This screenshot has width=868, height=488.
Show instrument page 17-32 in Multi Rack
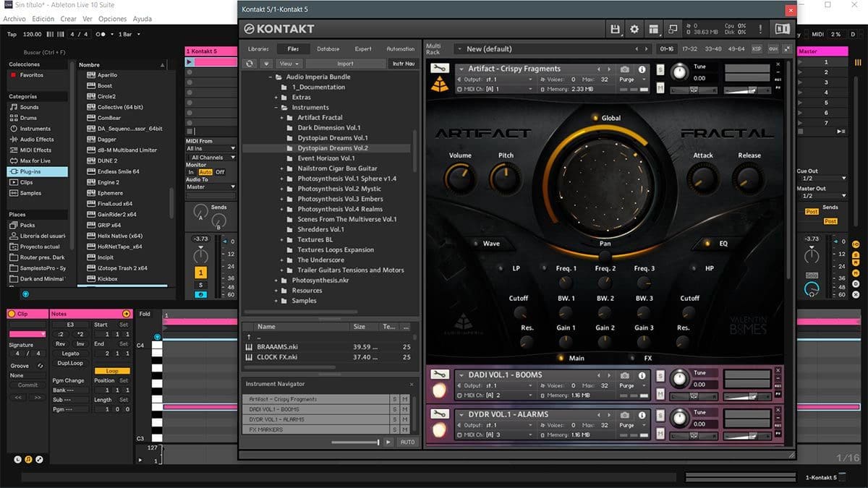689,49
